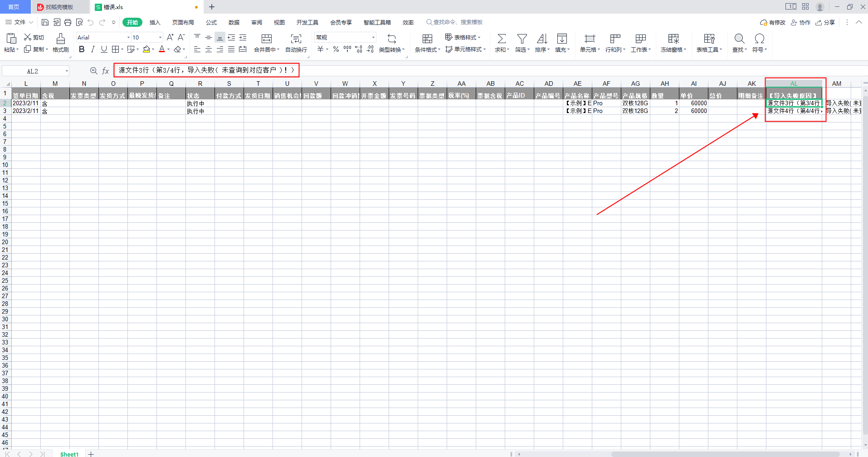Click the Format Painter (格式刷) icon
The width and height of the screenshot is (868, 457).
tap(60, 39)
